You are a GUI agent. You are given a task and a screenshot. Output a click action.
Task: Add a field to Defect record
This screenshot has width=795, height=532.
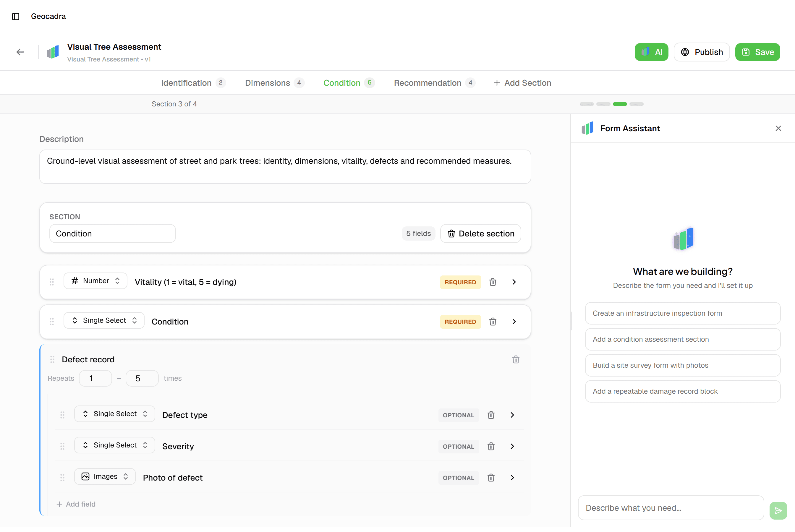click(76, 504)
